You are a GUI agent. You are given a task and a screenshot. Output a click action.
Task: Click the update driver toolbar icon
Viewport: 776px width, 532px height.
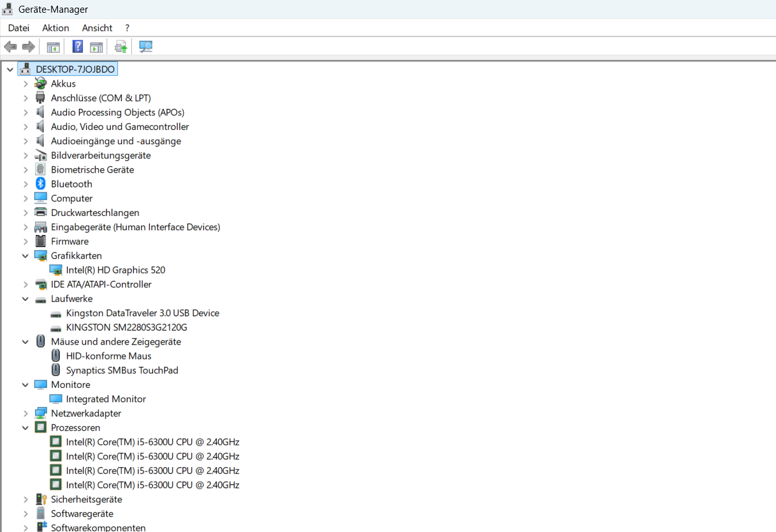pos(121,47)
